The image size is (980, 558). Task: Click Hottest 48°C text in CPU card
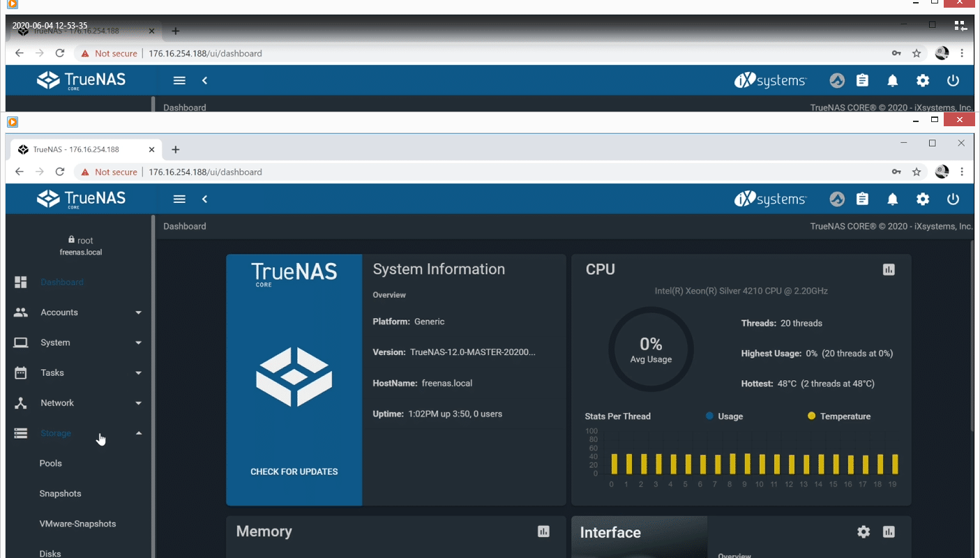808,384
